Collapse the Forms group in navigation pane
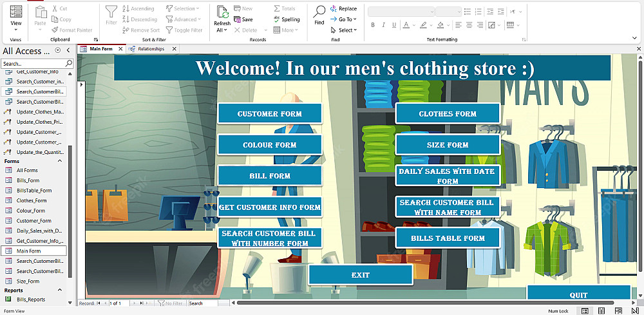 [61, 161]
